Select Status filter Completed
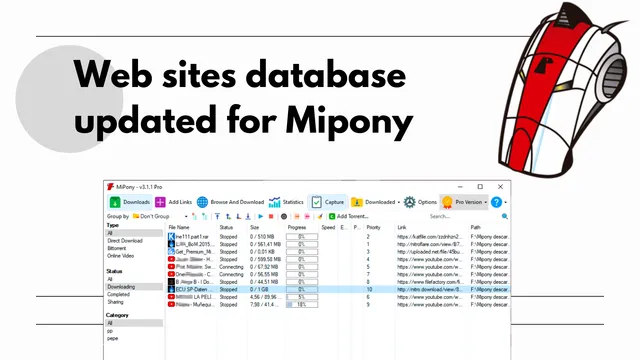640x360 pixels. [118, 294]
